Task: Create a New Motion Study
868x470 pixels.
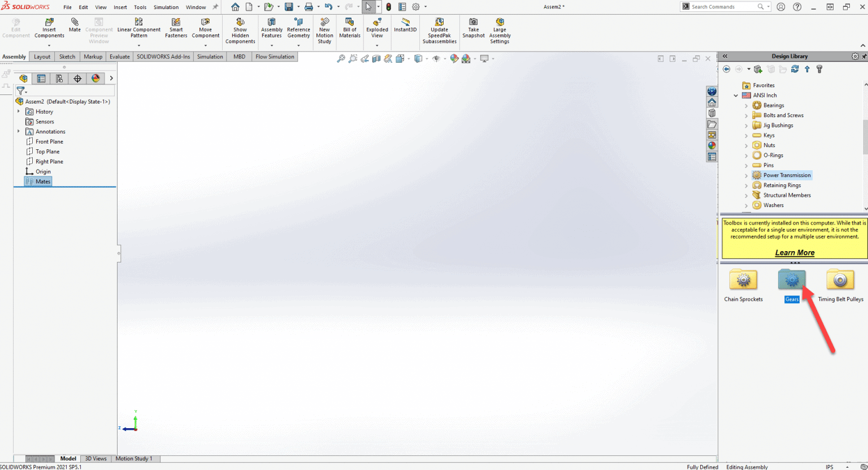Action: 324,31
